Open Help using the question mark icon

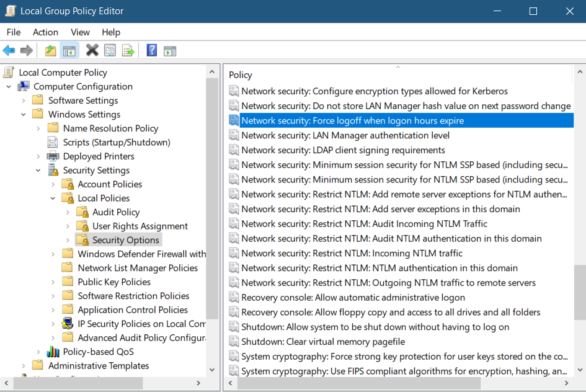click(151, 50)
